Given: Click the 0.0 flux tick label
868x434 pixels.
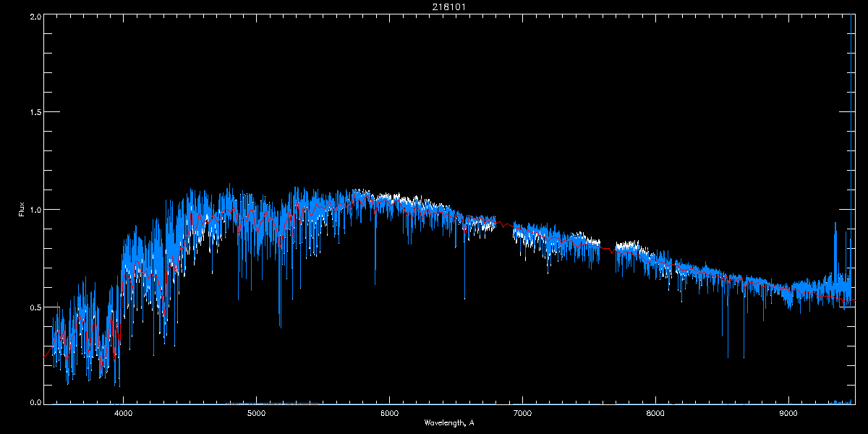Looking at the screenshot, I should [34, 402].
